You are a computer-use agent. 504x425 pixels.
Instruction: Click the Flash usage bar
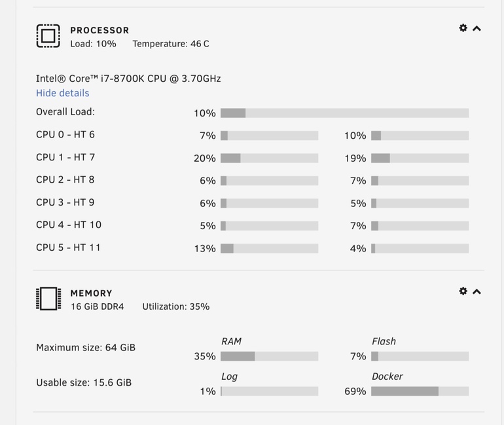[420, 356]
